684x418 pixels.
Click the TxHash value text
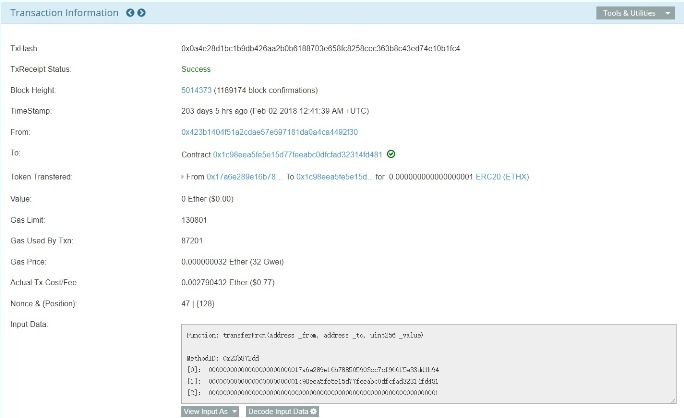point(321,48)
